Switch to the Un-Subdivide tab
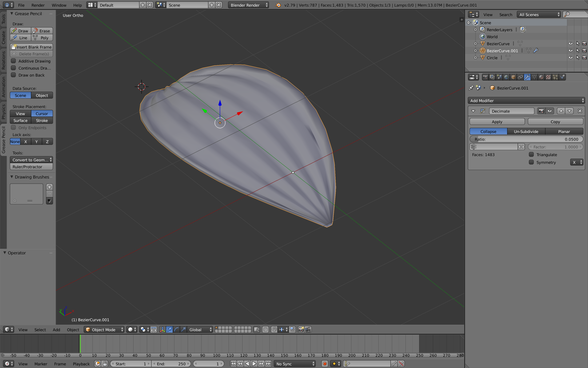Viewport: 588px width, 368px height. tap(526, 131)
